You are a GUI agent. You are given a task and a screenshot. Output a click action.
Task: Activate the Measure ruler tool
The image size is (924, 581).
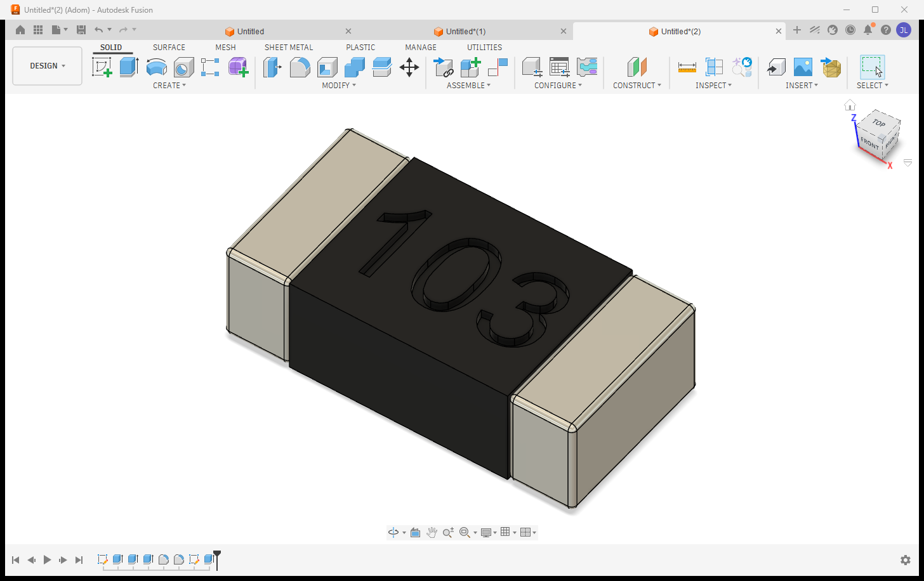(x=687, y=67)
